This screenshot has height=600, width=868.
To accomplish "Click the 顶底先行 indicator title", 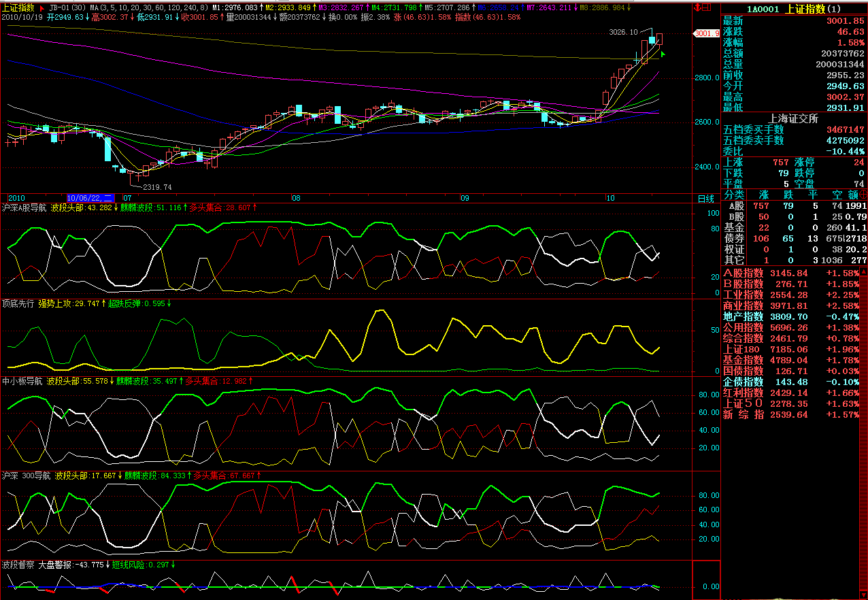I will point(18,303).
